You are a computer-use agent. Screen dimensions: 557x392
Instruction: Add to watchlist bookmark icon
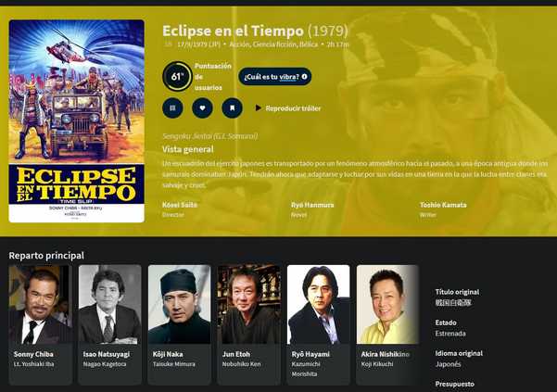pyautogui.click(x=233, y=107)
